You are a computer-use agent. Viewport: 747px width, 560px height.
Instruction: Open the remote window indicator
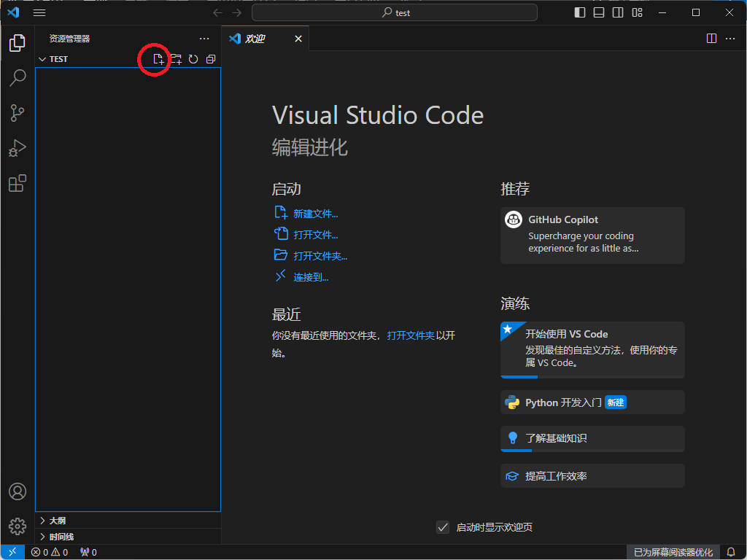click(x=13, y=552)
